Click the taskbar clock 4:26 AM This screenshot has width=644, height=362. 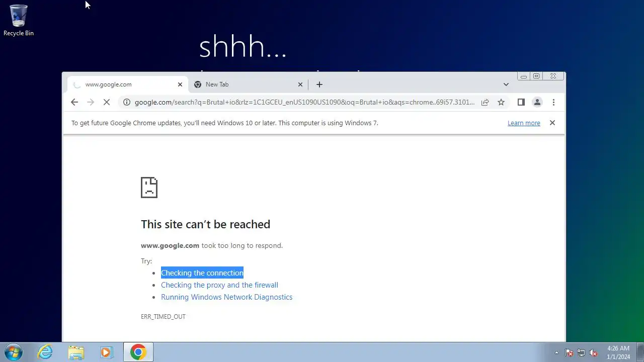tap(618, 352)
